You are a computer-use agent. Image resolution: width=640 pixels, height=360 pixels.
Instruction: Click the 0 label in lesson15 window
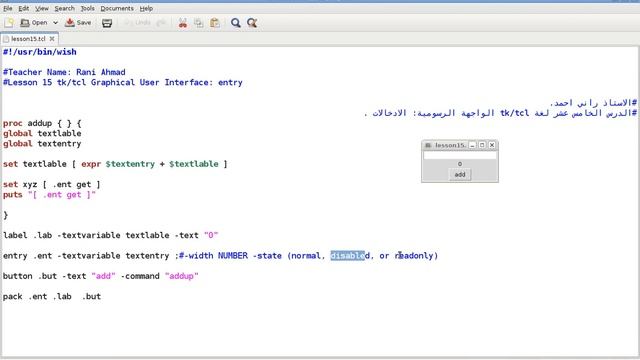pyautogui.click(x=460, y=164)
